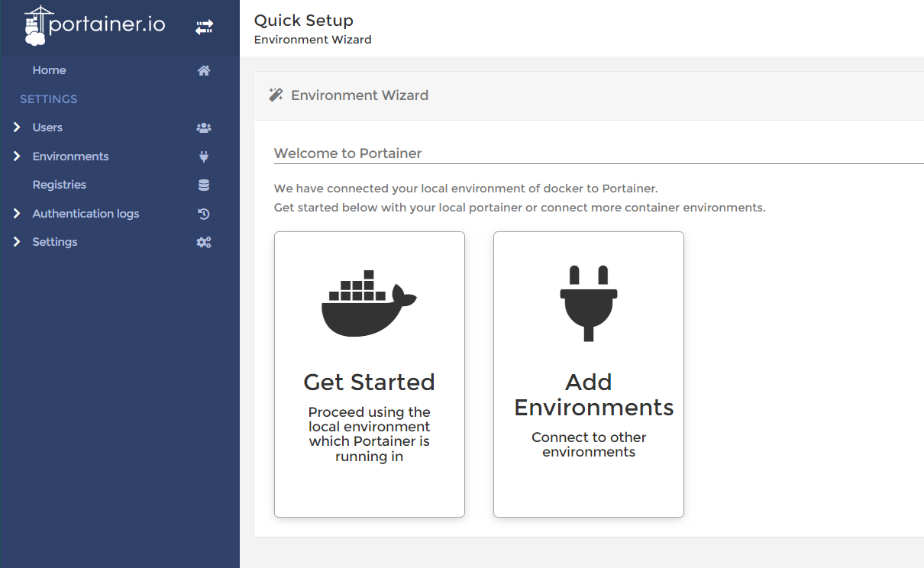Screen dimensions: 924x568
Task: Click the Quick Setup page title
Action: click(304, 21)
